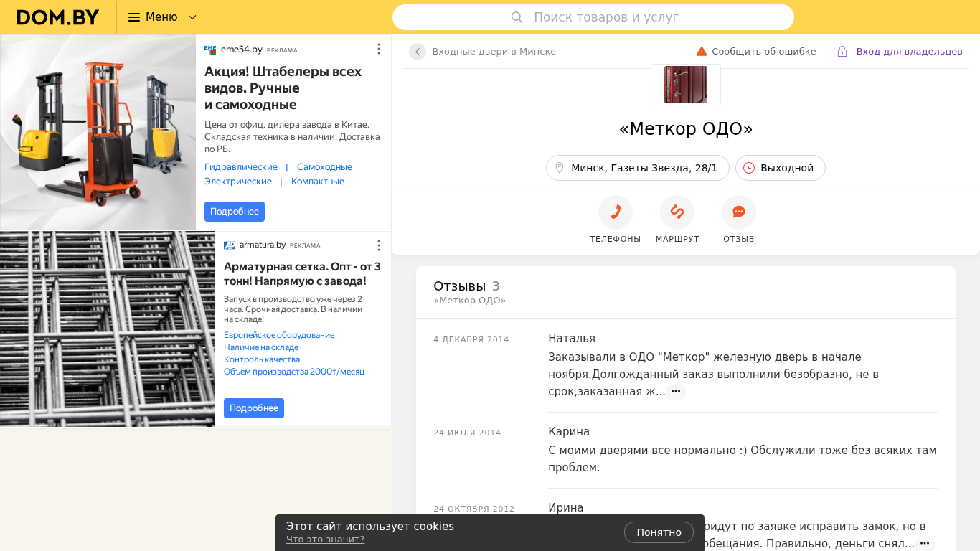Open Европейское оборудование link
980x551 pixels.
pos(279,335)
